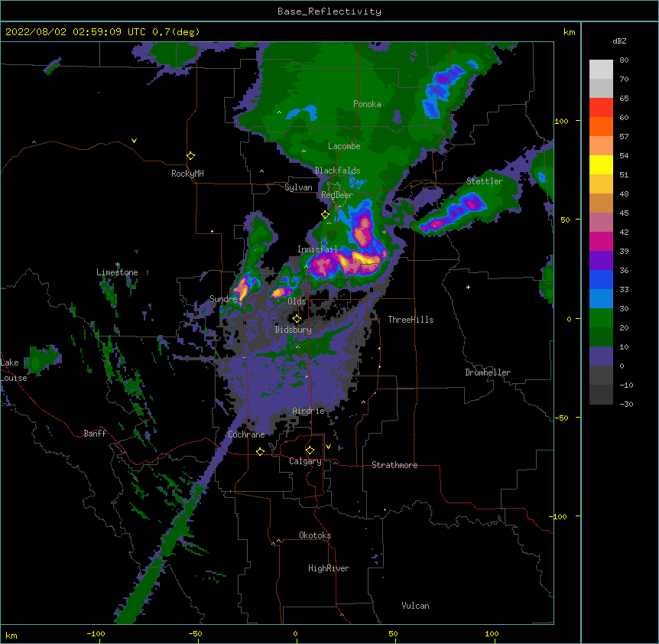Click the yellow marker above Calgary label
Screen dimensions: 659x644
click(310, 450)
